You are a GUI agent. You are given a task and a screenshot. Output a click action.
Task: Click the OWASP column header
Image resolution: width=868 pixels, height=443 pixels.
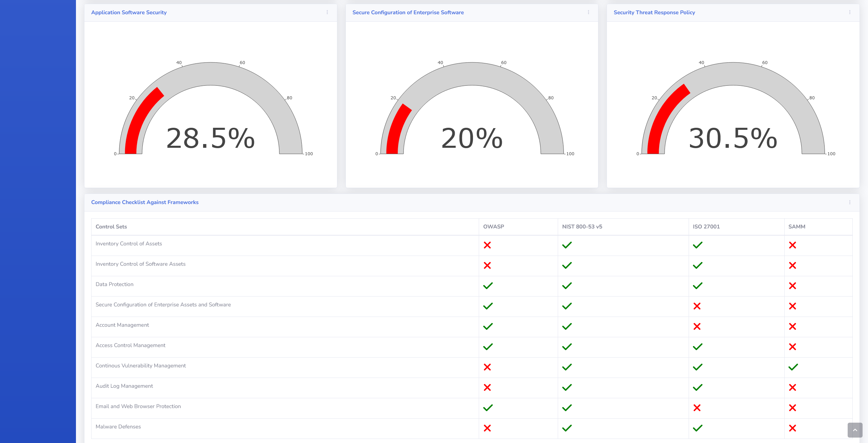[x=493, y=227]
